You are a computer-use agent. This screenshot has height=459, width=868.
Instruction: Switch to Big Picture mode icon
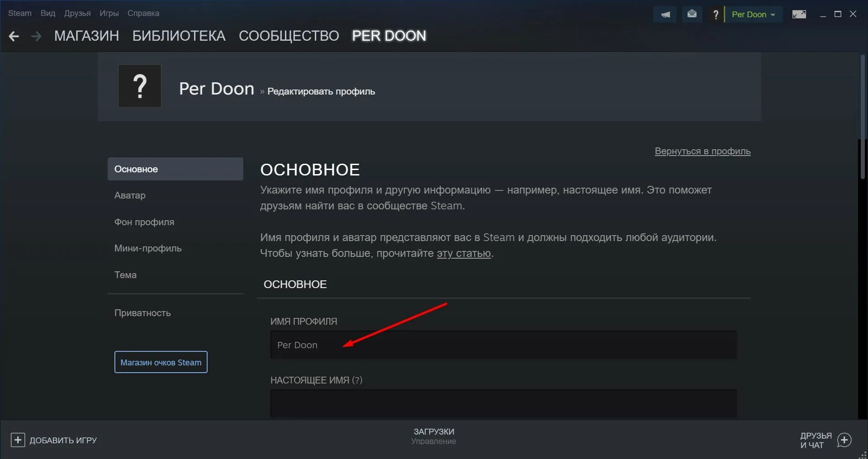pyautogui.click(x=799, y=14)
